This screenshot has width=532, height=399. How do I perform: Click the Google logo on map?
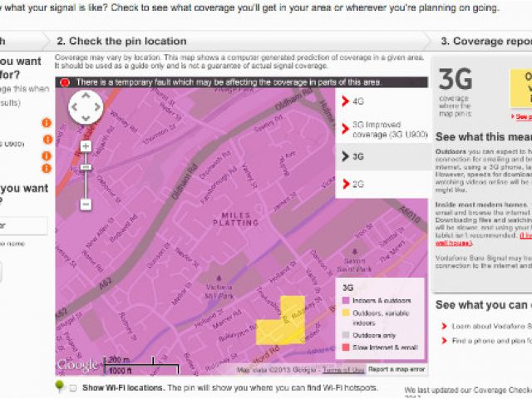point(78,365)
